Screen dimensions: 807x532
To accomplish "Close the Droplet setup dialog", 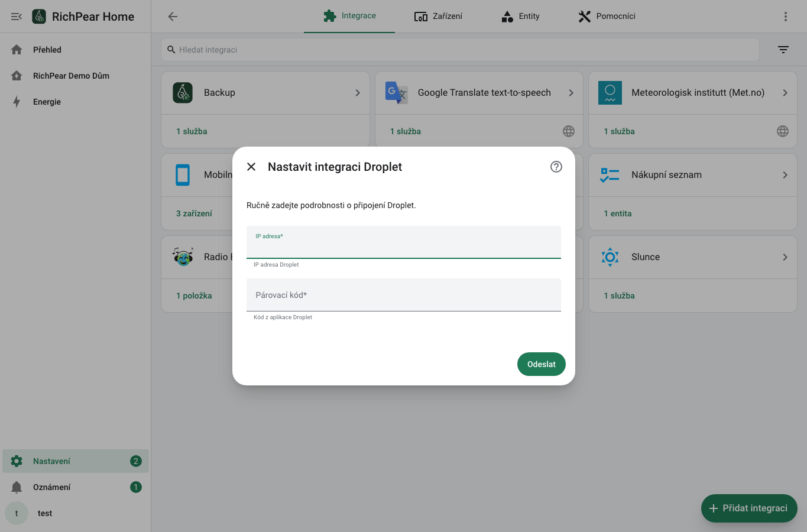I will pos(251,167).
